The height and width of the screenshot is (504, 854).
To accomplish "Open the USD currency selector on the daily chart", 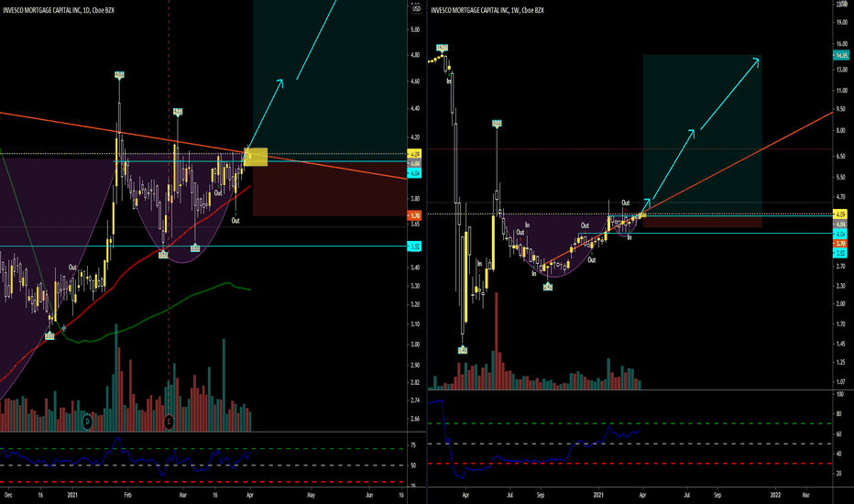I will coord(416,9).
